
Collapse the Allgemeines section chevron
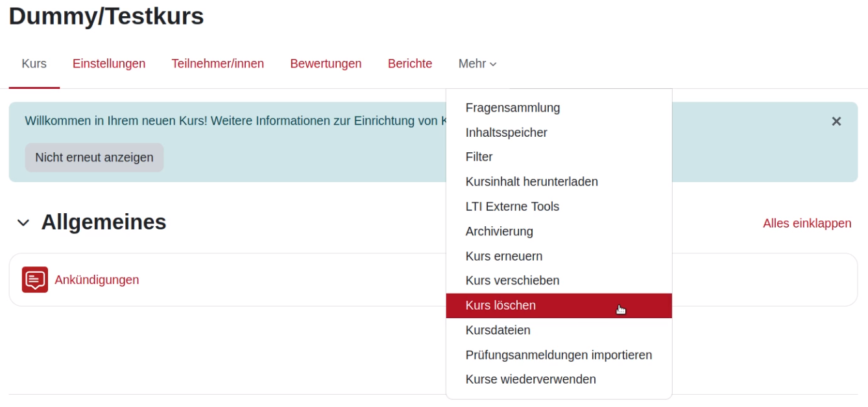pyautogui.click(x=21, y=222)
